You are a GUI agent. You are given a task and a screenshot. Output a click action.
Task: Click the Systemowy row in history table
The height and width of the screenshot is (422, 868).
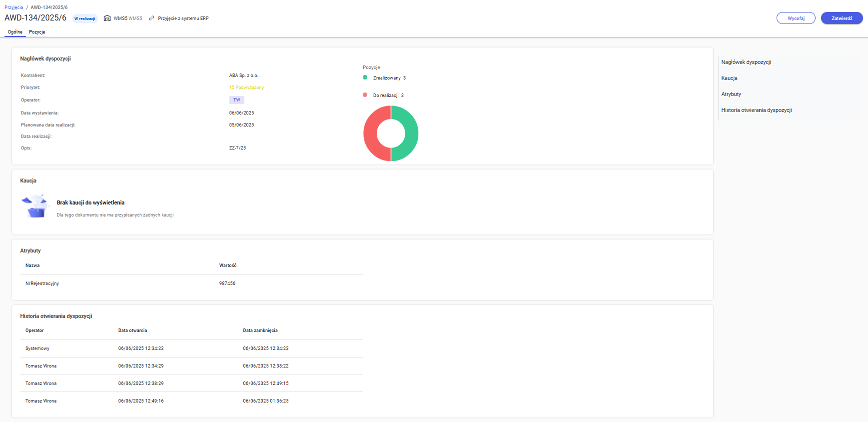(x=191, y=348)
